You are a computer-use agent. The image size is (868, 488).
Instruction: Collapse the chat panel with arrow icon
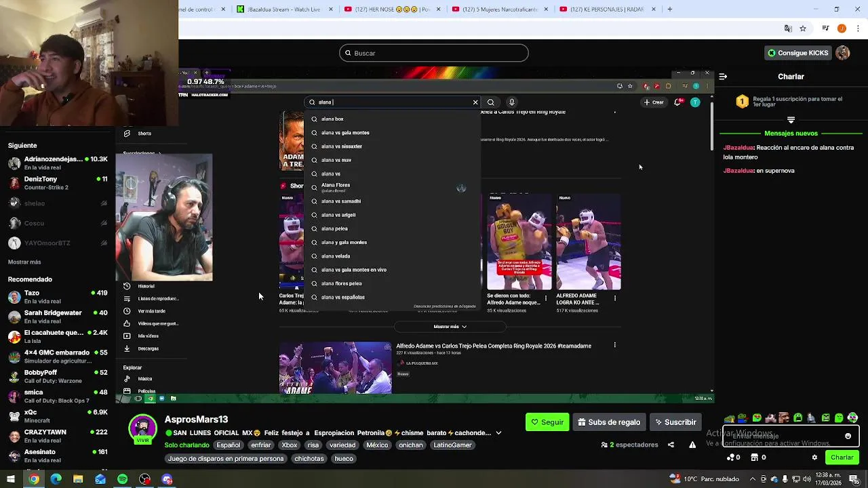723,77
